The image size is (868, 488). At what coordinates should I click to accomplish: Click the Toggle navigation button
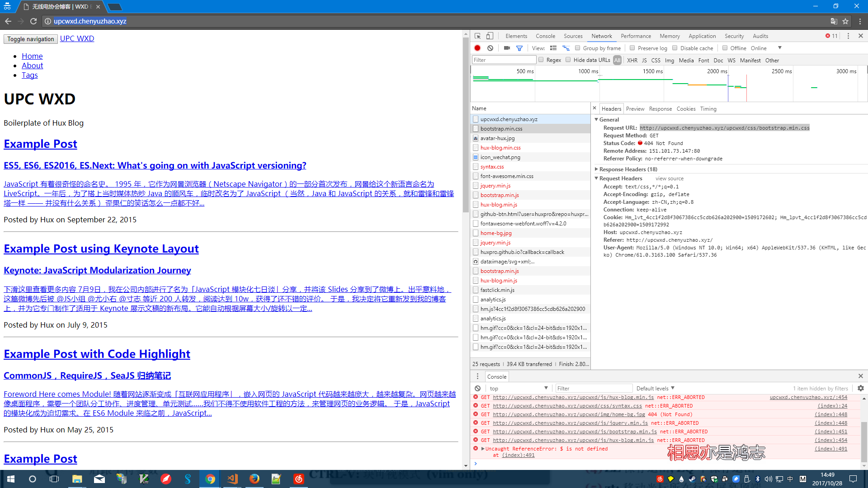(x=31, y=39)
